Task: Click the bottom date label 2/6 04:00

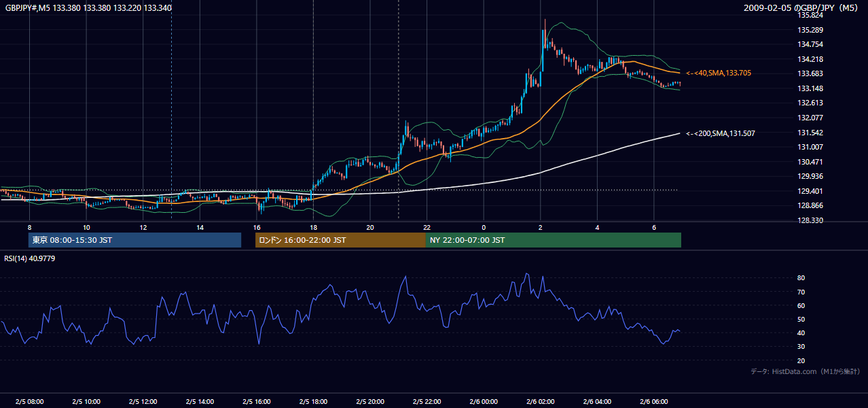Action: coord(597,401)
